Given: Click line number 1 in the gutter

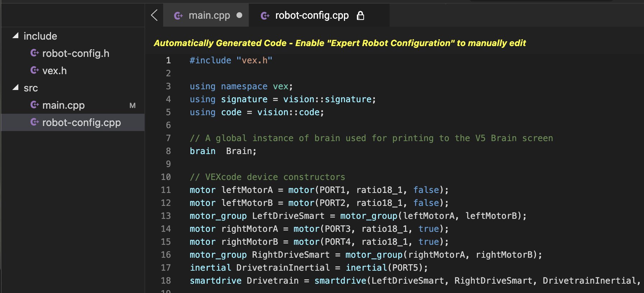Looking at the screenshot, I should click(x=168, y=60).
